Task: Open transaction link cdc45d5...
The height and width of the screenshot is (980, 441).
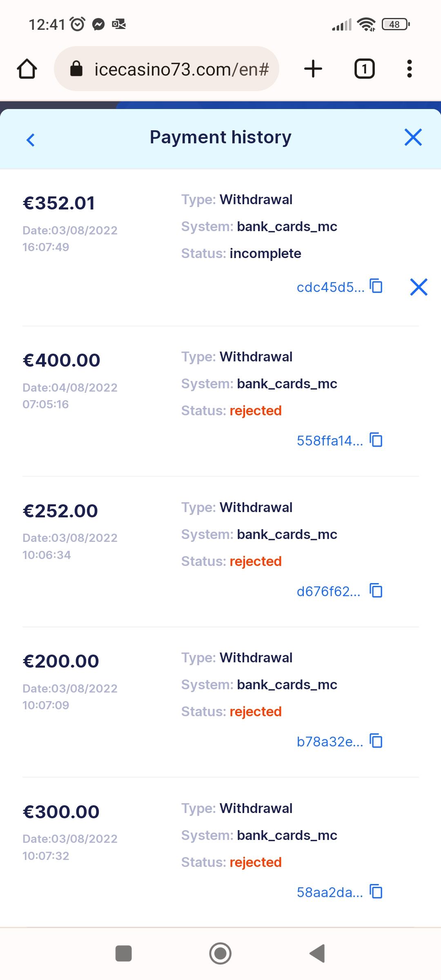Action: [x=330, y=287]
